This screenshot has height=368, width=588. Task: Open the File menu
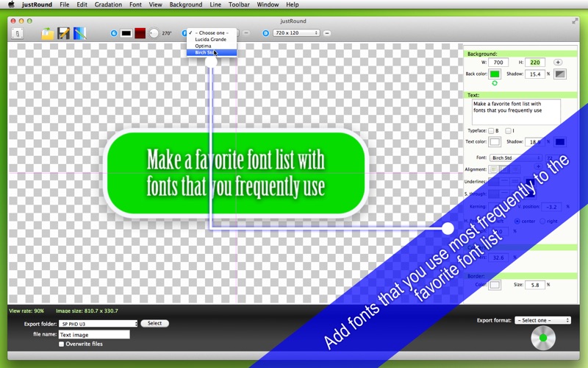(65, 4)
